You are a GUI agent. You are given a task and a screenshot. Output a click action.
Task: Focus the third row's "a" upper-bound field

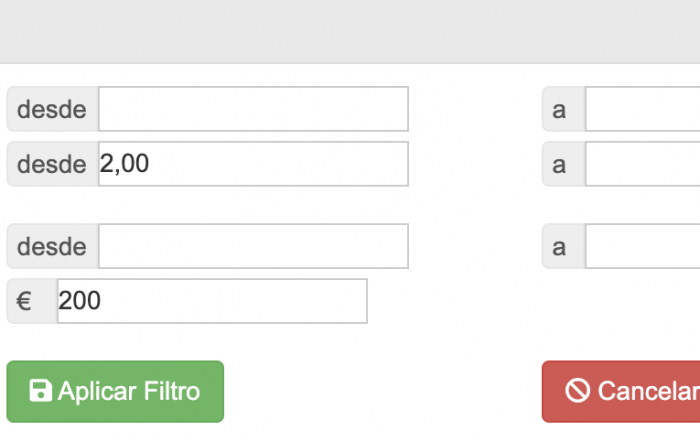[x=642, y=246]
